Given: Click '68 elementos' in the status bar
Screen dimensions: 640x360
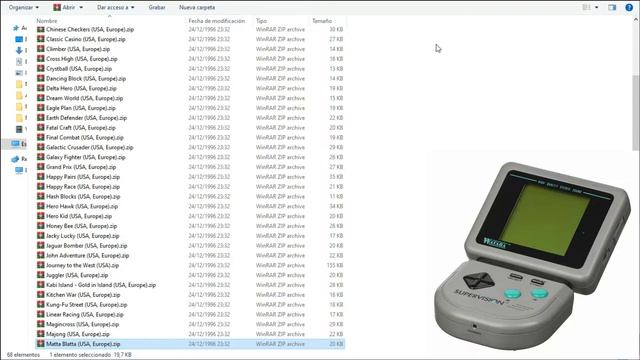Looking at the screenshot, I should pos(23,355).
